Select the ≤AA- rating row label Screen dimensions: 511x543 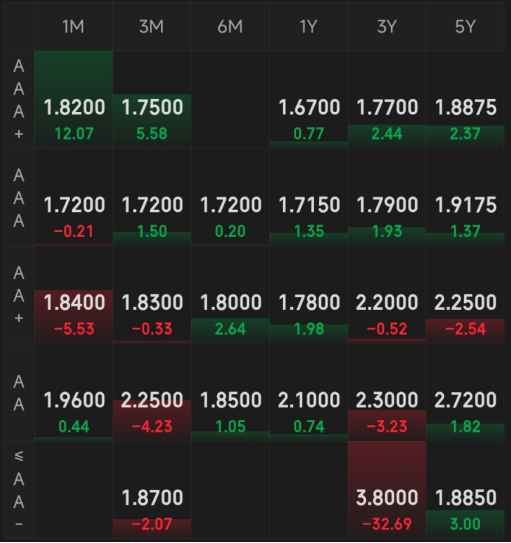[19, 490]
